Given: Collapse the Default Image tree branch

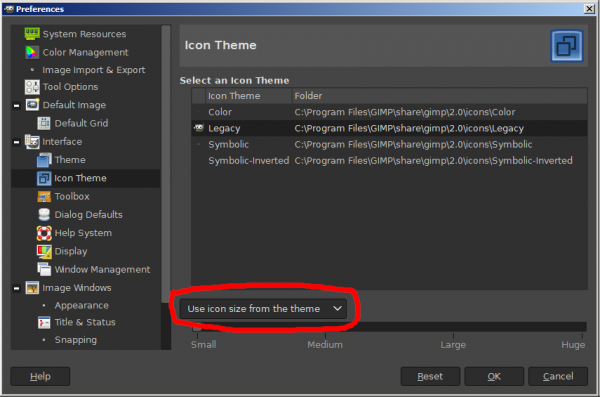Looking at the screenshot, I should click(16, 105).
